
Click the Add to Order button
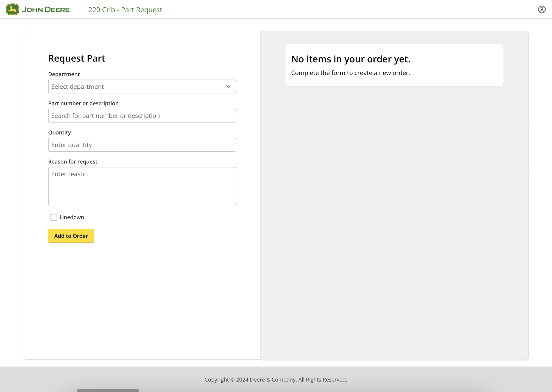point(71,236)
